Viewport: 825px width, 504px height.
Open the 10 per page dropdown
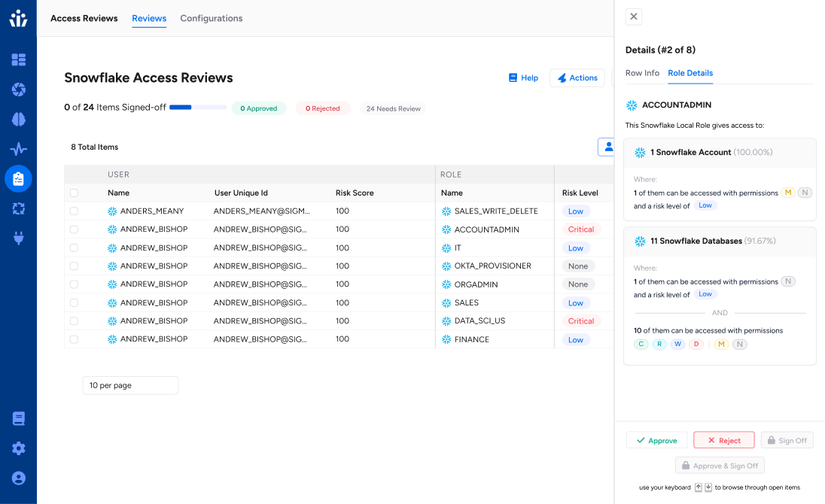coord(130,385)
